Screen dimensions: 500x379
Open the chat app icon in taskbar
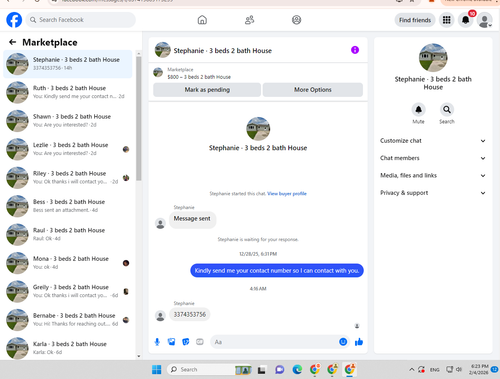point(279,369)
